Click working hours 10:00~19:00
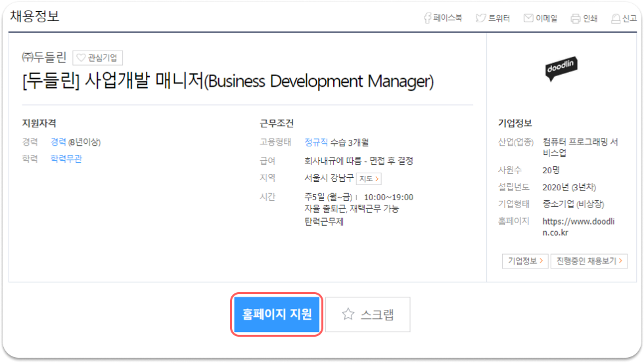Image resolution: width=644 pixels, height=363 pixels. (x=388, y=198)
